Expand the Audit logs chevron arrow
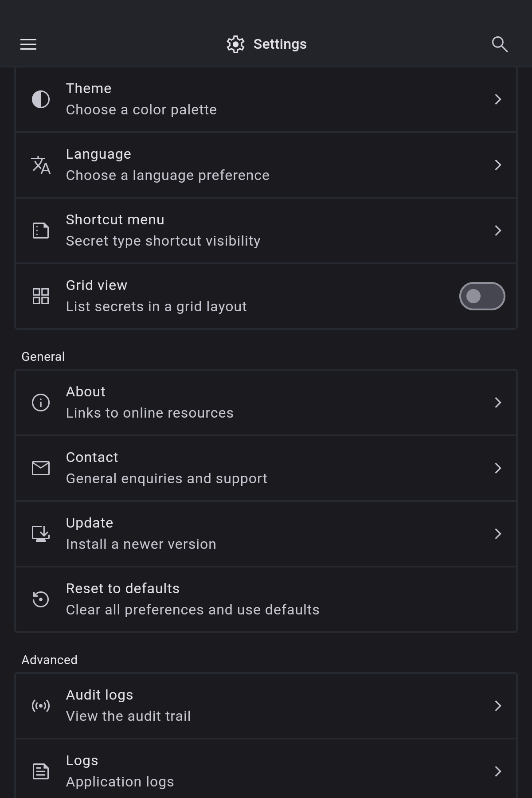The image size is (532, 798). [498, 706]
